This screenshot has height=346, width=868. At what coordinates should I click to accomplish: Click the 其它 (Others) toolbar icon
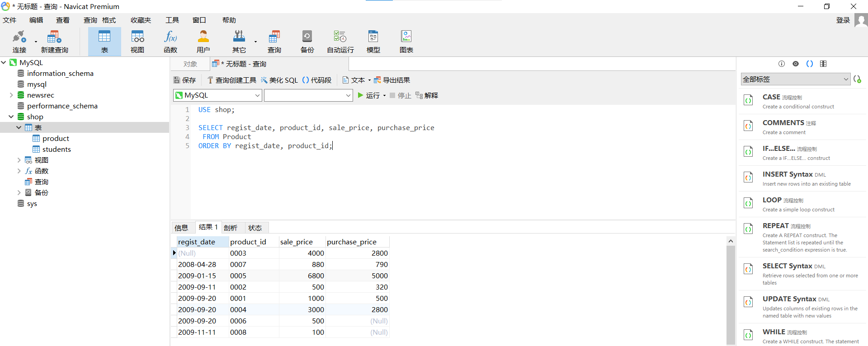point(239,41)
